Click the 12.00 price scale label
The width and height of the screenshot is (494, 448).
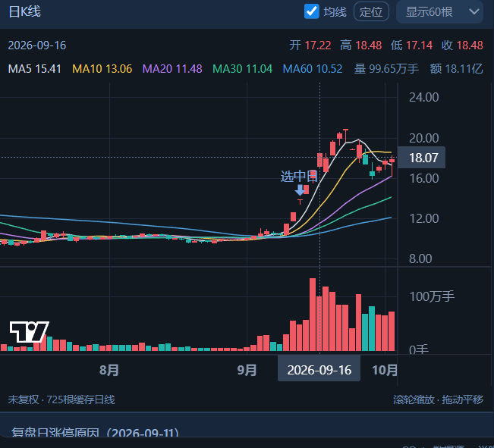423,218
